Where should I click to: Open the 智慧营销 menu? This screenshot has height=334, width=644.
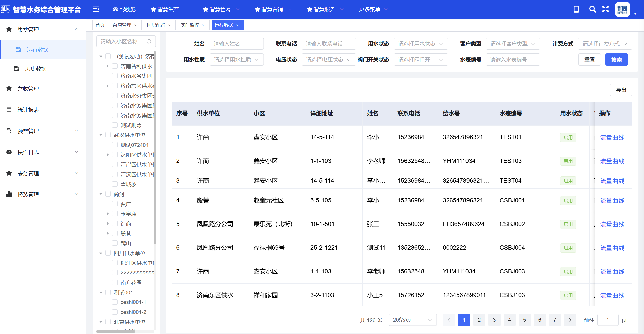pyautogui.click(x=272, y=9)
